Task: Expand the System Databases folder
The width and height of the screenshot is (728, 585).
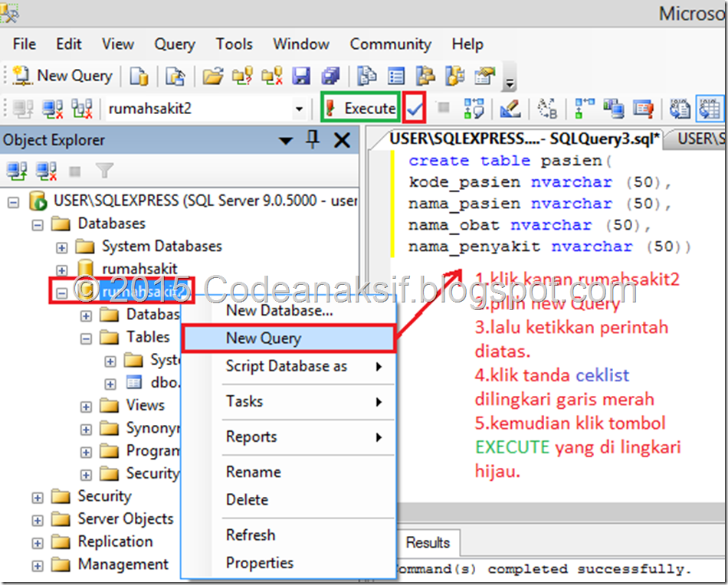Action: click(x=62, y=248)
